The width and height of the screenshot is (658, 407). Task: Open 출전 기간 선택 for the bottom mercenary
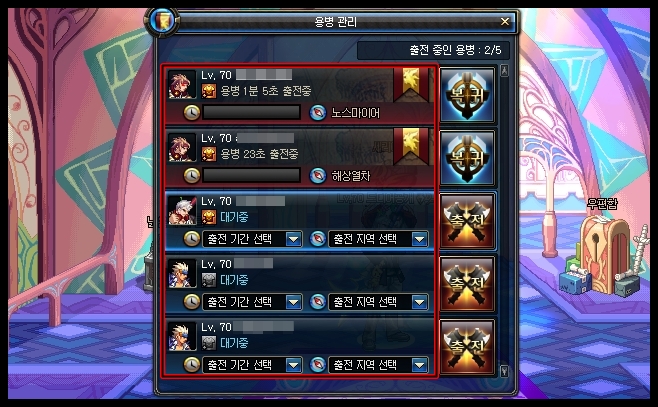click(x=252, y=365)
